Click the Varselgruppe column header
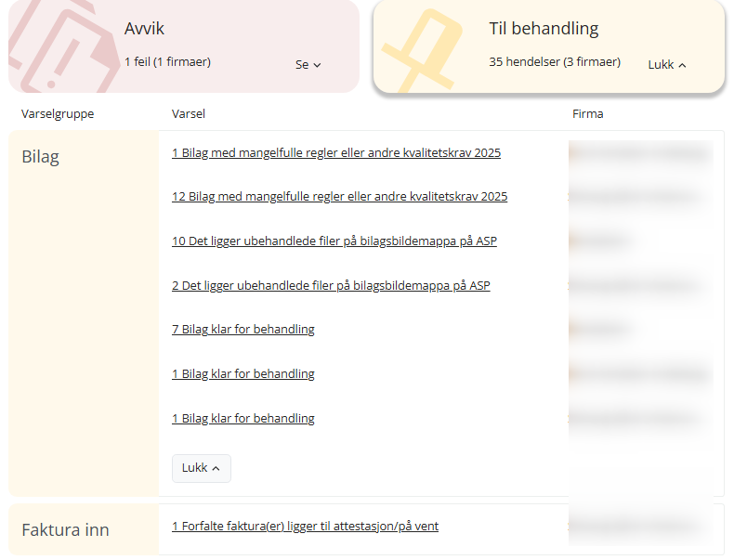 click(x=58, y=113)
